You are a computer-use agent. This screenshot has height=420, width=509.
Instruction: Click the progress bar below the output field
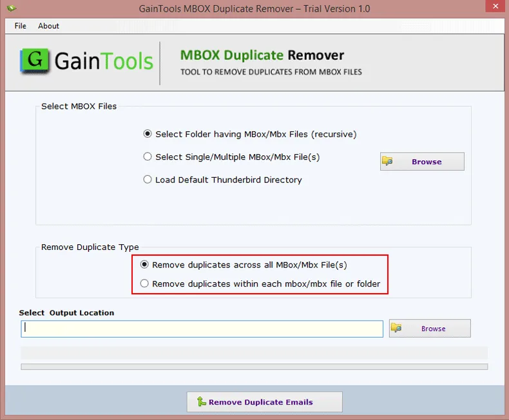click(x=254, y=367)
